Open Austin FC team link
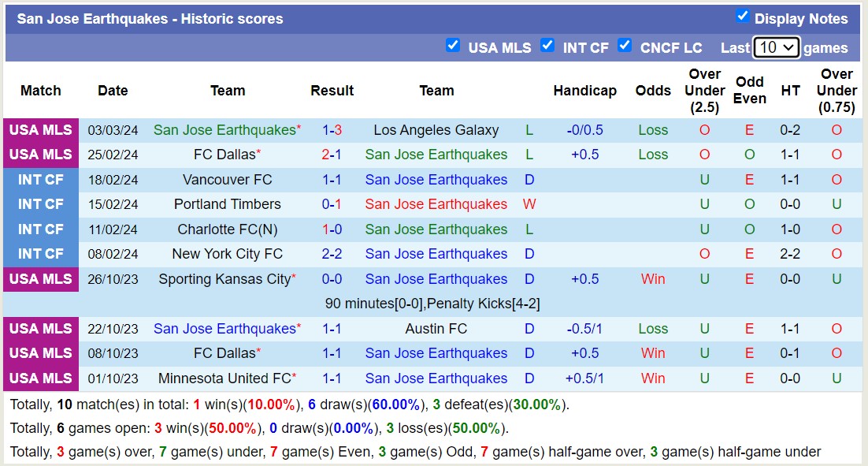868x466 pixels. point(436,329)
